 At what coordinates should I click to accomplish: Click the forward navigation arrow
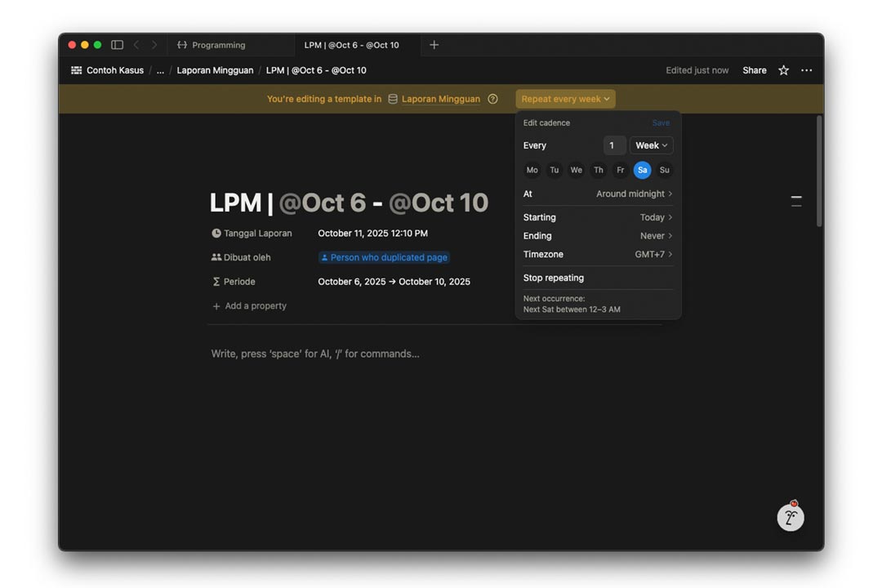click(x=154, y=45)
